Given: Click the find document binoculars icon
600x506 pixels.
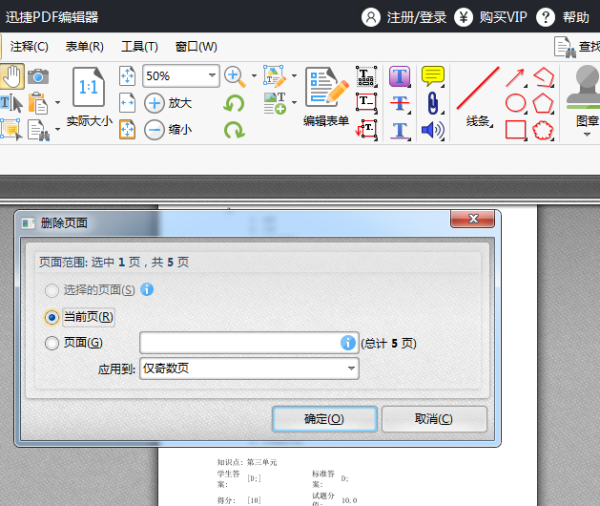Looking at the screenshot, I should (x=565, y=47).
